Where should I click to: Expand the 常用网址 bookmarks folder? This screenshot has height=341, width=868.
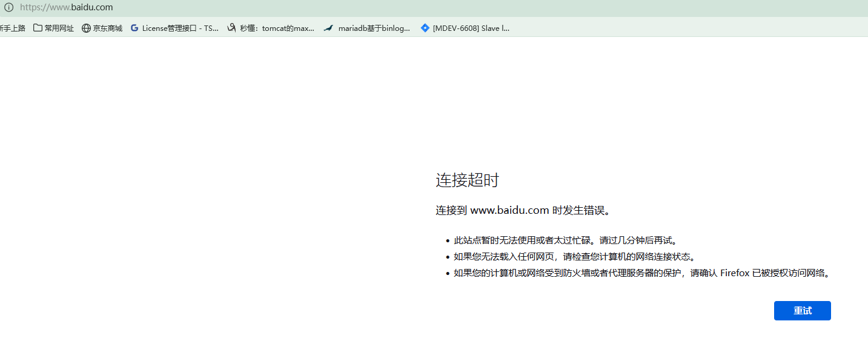coord(54,28)
